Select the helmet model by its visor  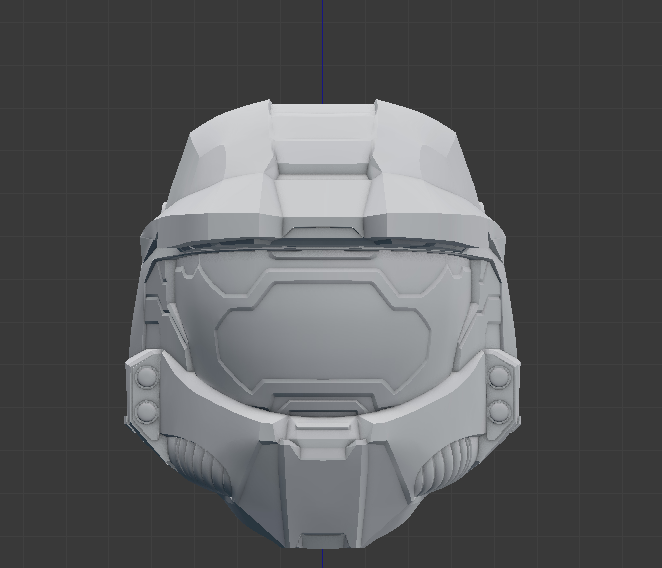pos(323,334)
